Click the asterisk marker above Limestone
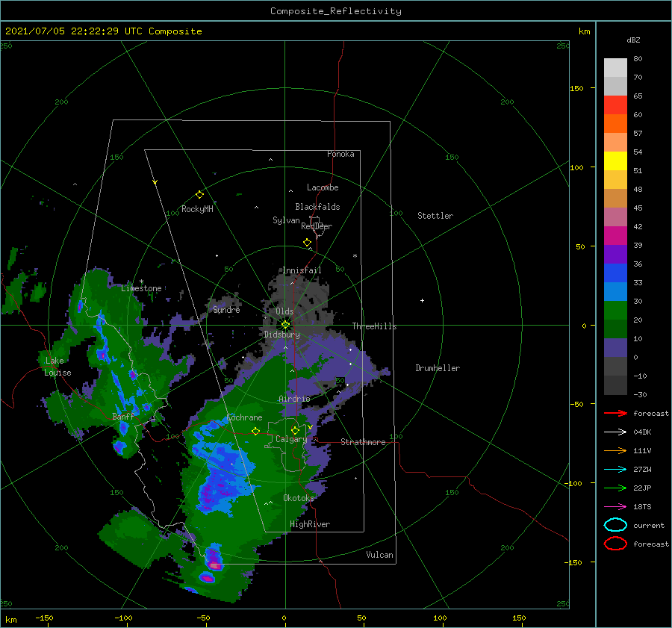The image size is (672, 628). [x=141, y=282]
